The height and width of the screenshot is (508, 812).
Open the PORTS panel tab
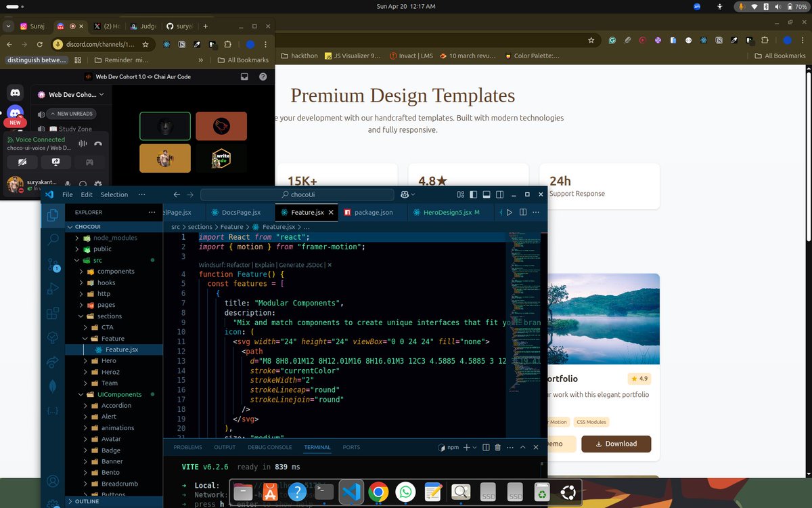point(351,447)
